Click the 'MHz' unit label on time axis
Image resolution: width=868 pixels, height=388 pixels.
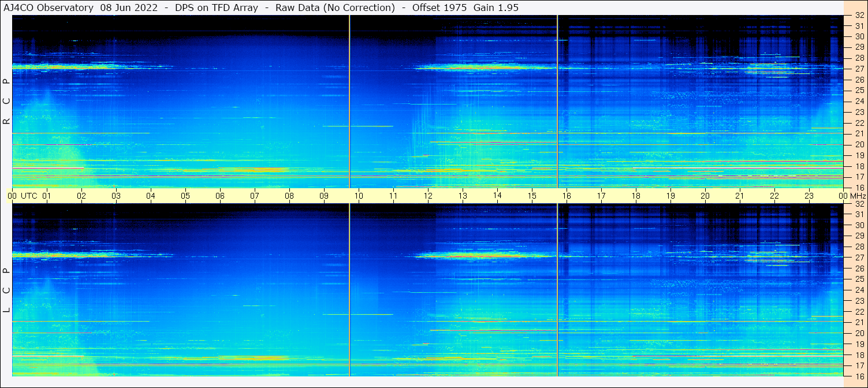click(x=857, y=196)
